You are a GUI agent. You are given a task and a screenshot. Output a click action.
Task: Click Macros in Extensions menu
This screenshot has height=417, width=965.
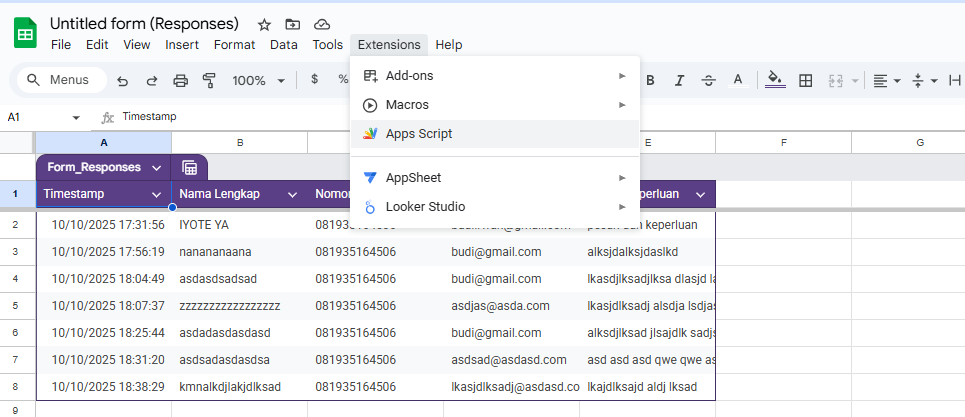coord(495,105)
